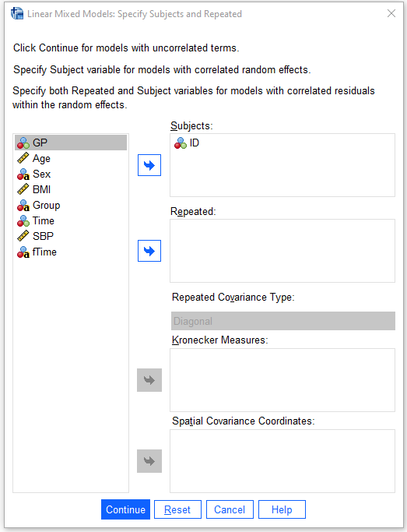Open the Repeated Covariance Type dropdown
Viewport: 407px width, 532px height.
point(283,321)
